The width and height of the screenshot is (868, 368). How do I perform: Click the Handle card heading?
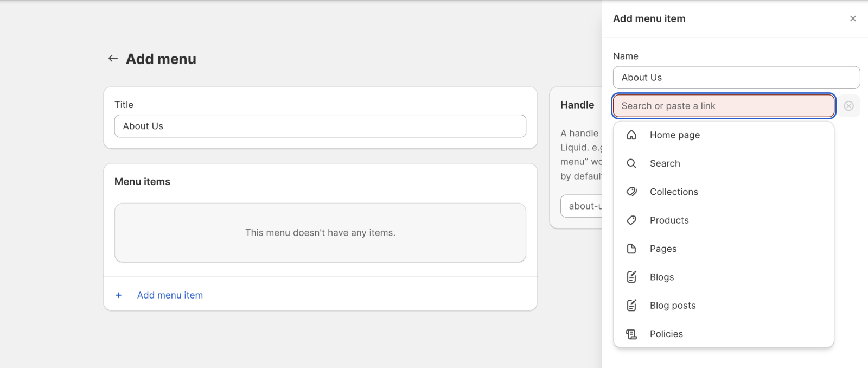[577, 105]
